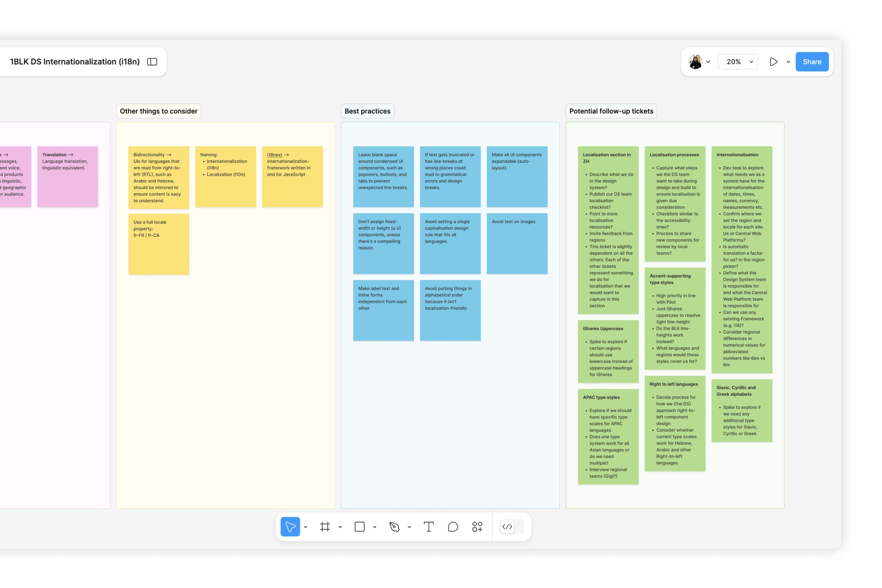
Task: Select the Move tool in bottom toolbar
Action: pos(290,527)
